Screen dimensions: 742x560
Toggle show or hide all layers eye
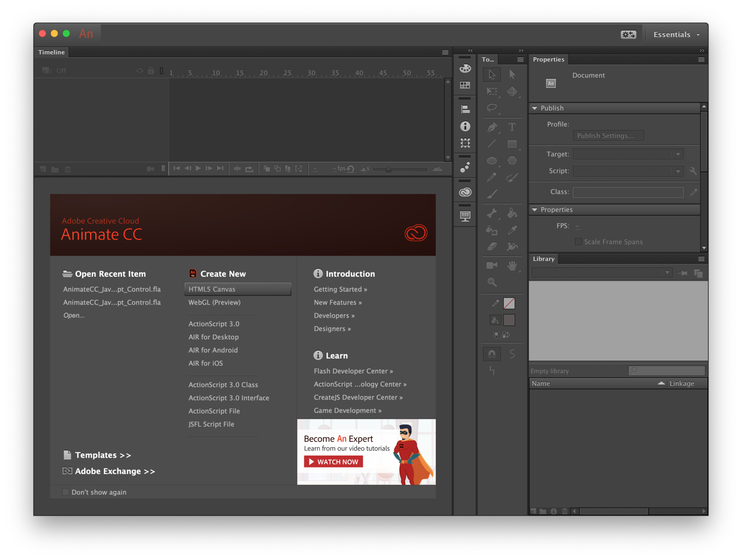(140, 71)
